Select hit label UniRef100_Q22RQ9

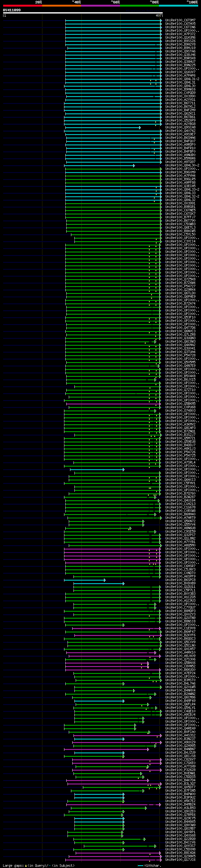pyautogui.click(x=180, y=839)
